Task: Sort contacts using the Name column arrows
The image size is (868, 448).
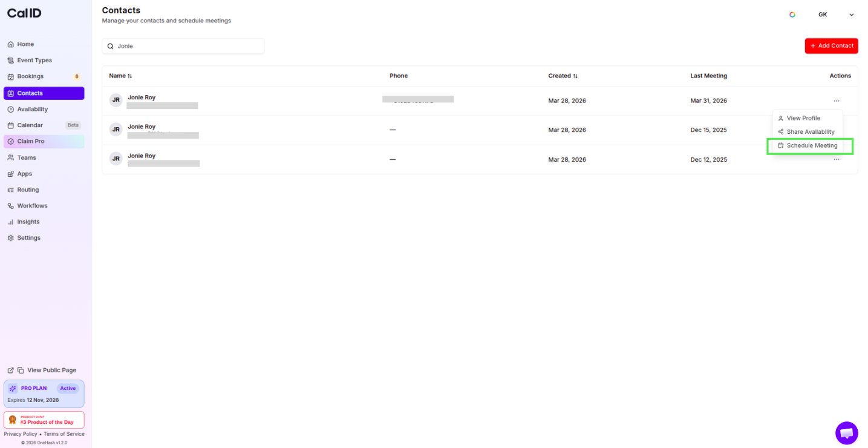Action: click(x=129, y=76)
